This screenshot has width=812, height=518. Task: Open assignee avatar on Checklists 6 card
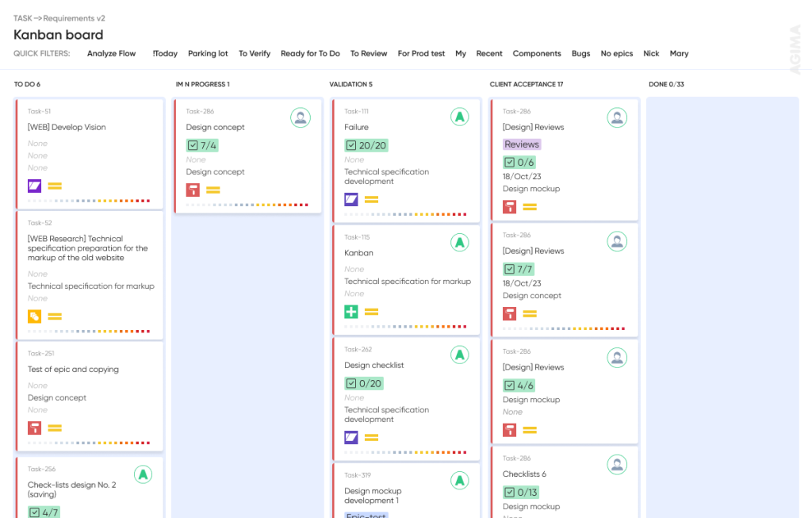pos(617,465)
